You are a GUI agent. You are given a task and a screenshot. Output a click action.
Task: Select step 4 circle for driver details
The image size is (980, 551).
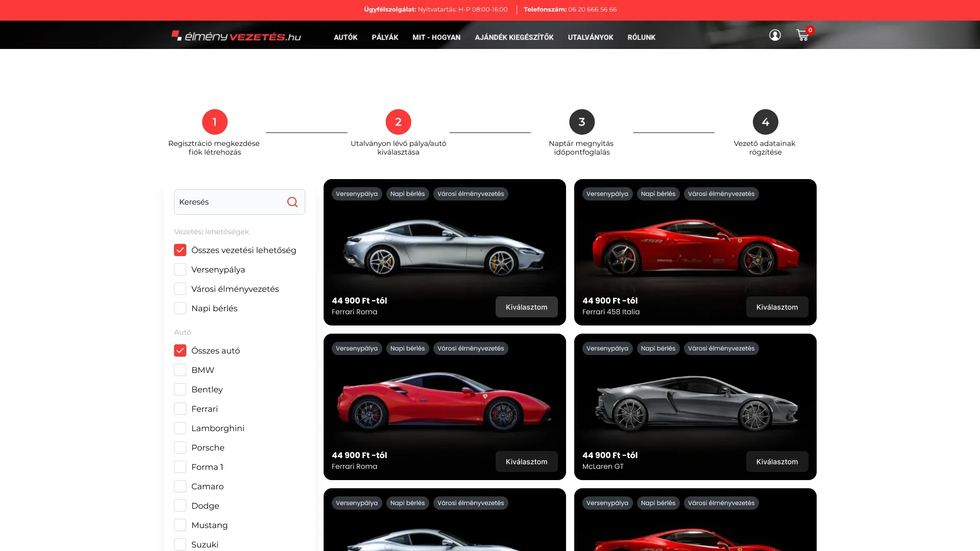click(x=766, y=122)
